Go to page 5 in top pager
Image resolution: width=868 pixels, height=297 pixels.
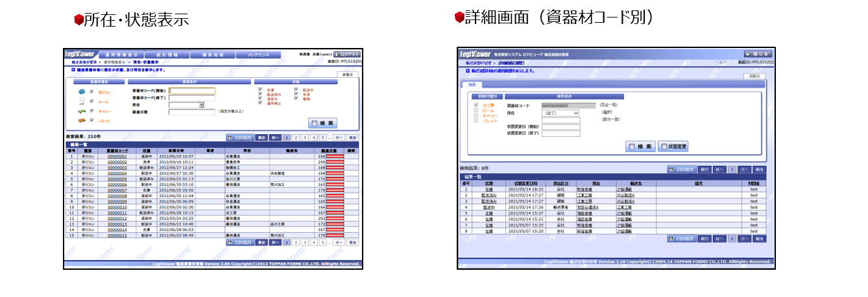click(322, 137)
